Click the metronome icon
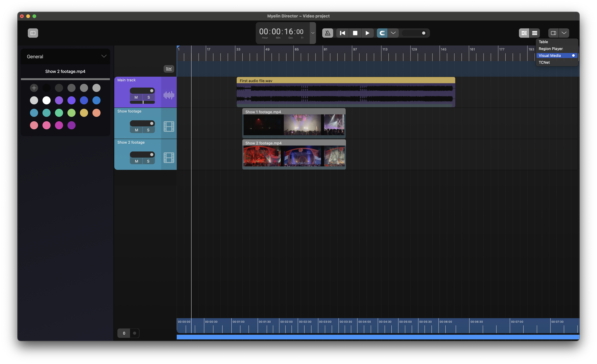This screenshot has height=364, width=597. (x=327, y=33)
